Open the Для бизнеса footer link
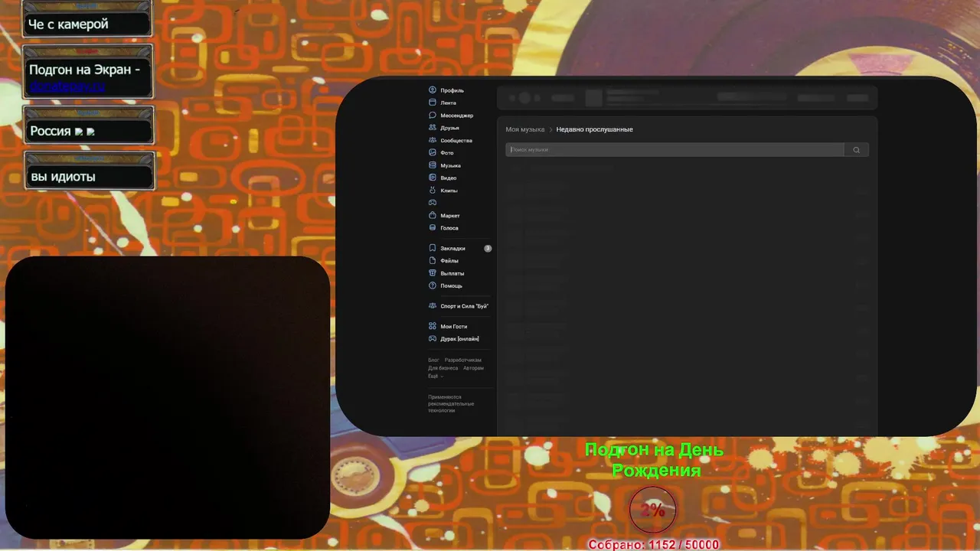This screenshot has height=551, width=980. (x=443, y=368)
